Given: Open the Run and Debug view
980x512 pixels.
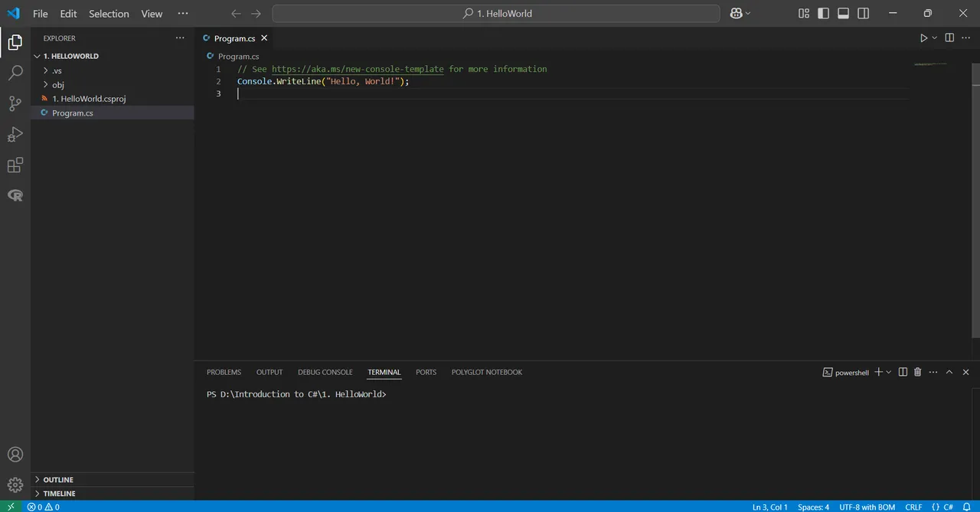Looking at the screenshot, I should pyautogui.click(x=15, y=135).
